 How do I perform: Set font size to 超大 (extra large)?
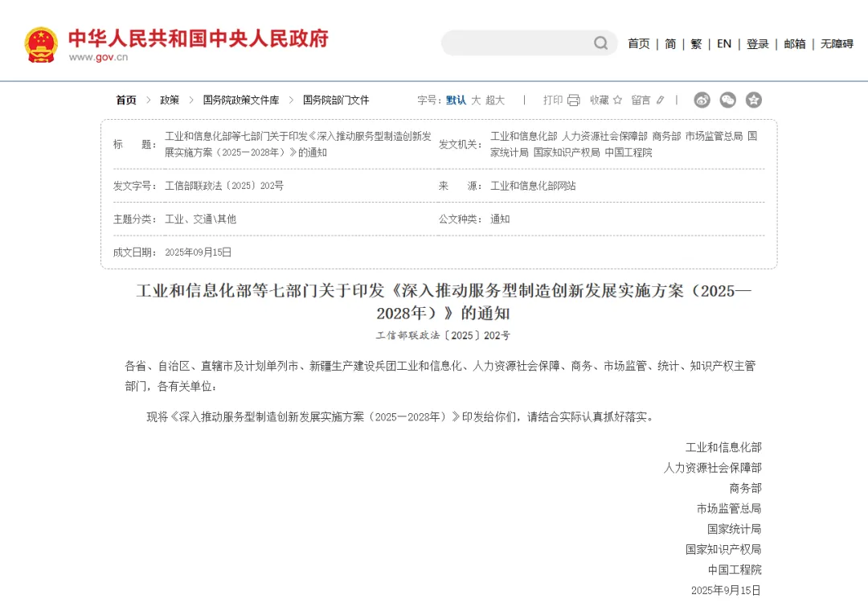click(x=495, y=100)
